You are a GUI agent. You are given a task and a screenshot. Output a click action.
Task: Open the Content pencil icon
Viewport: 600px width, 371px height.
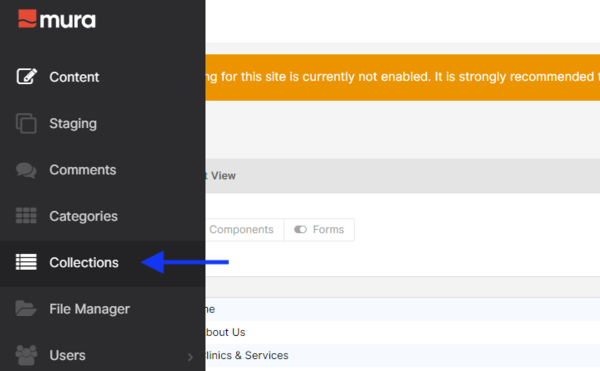[26, 76]
